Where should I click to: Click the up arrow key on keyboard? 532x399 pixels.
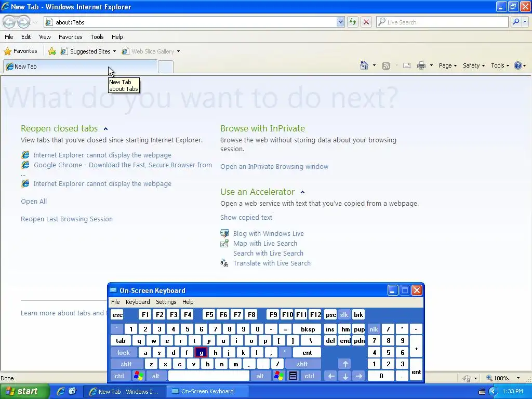(x=345, y=364)
